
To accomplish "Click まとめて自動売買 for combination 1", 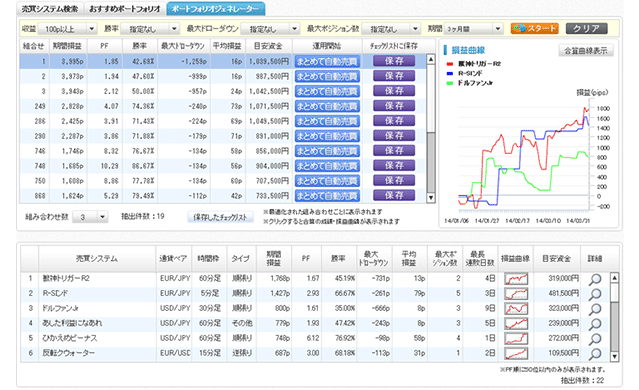I will [327, 62].
